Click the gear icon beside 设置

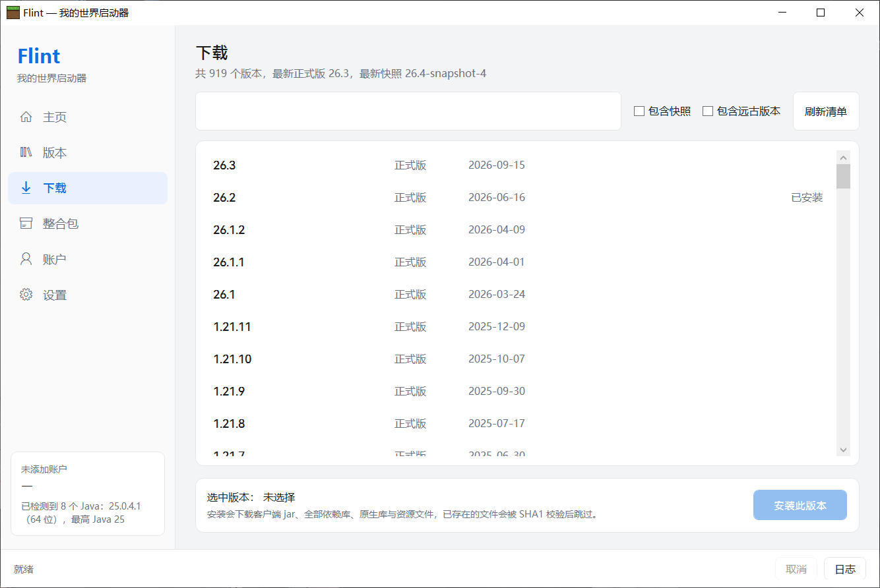tap(26, 295)
